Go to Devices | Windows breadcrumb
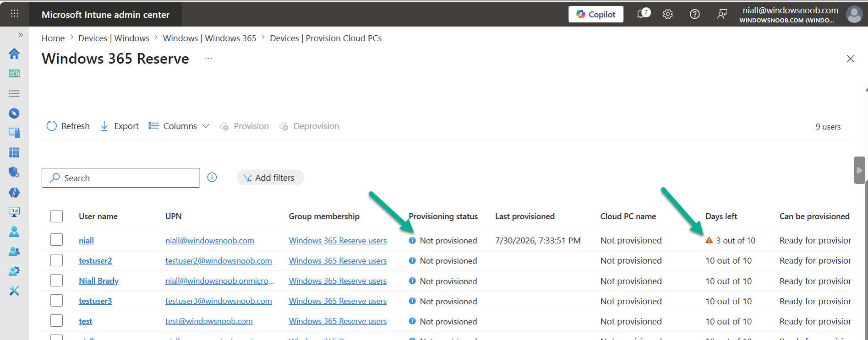This screenshot has width=868, height=340. click(114, 38)
